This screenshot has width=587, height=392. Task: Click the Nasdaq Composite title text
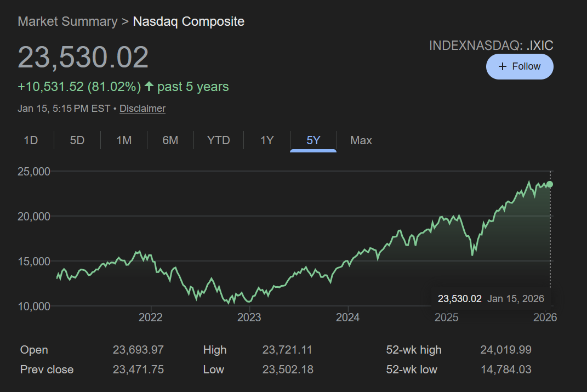[189, 21]
